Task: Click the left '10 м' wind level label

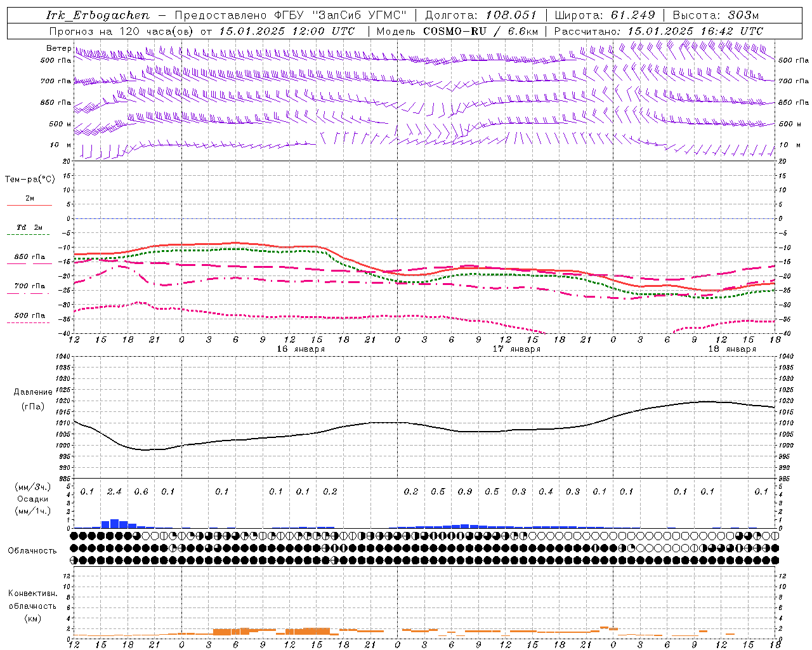Action: (x=61, y=145)
